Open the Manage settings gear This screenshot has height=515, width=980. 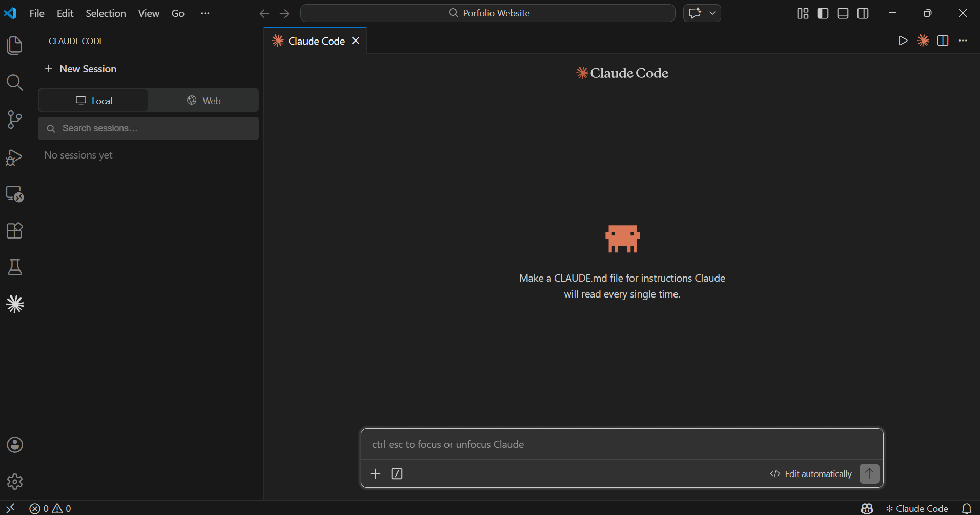tap(15, 482)
